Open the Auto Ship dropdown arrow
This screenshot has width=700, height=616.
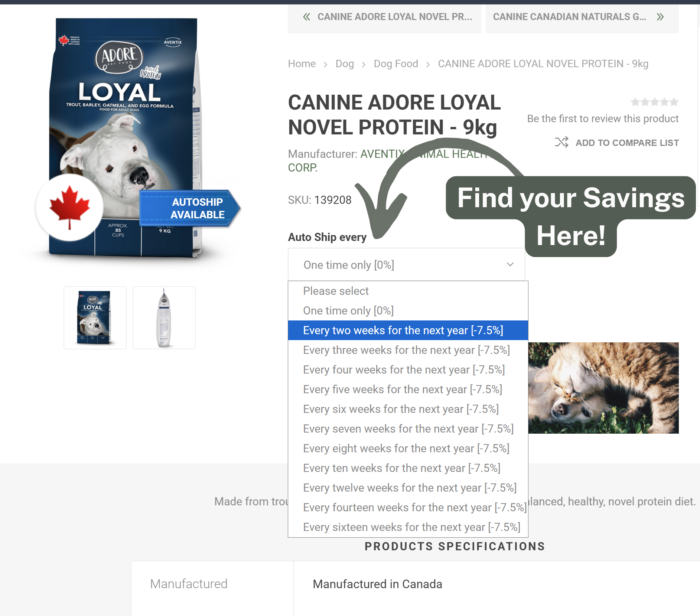click(x=510, y=264)
